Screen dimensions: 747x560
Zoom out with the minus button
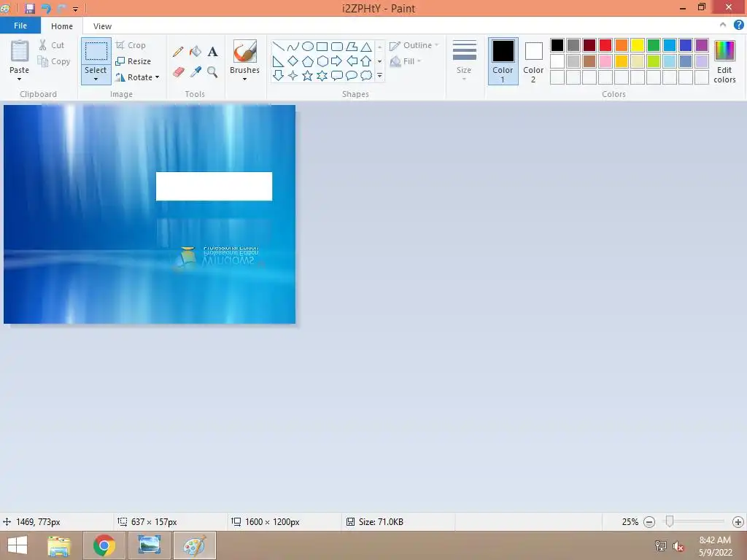click(649, 522)
